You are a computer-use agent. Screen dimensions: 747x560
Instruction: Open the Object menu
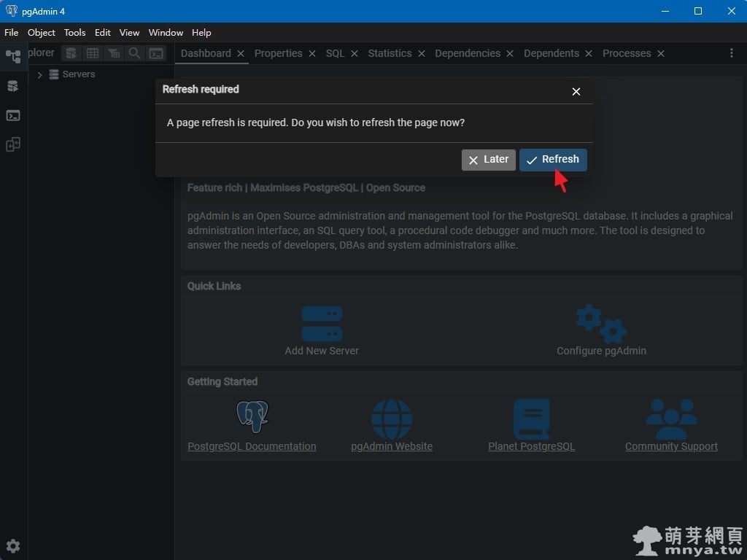tap(42, 33)
